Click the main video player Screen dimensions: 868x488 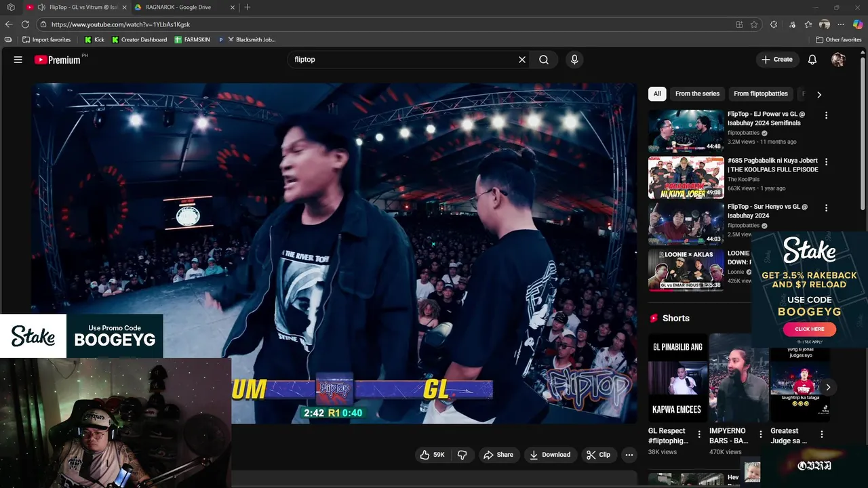[335, 253]
